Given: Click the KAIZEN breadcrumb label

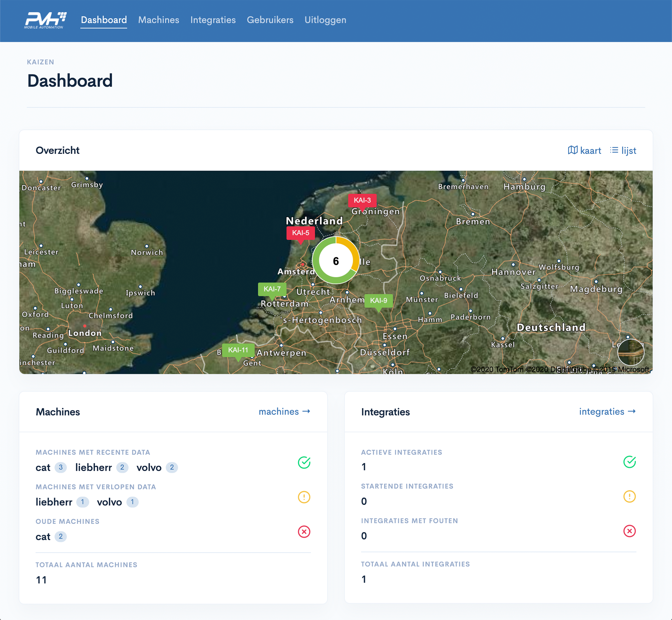Looking at the screenshot, I should click(41, 62).
